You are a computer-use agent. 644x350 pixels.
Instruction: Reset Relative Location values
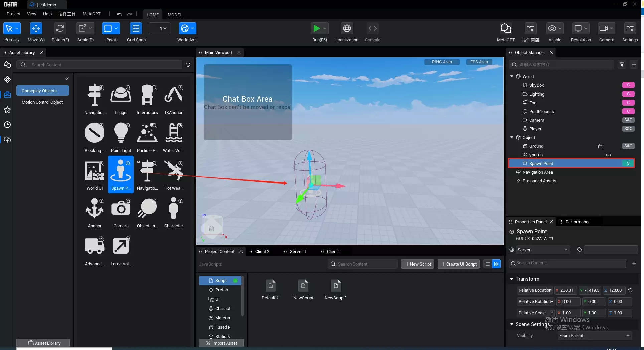[x=630, y=290]
